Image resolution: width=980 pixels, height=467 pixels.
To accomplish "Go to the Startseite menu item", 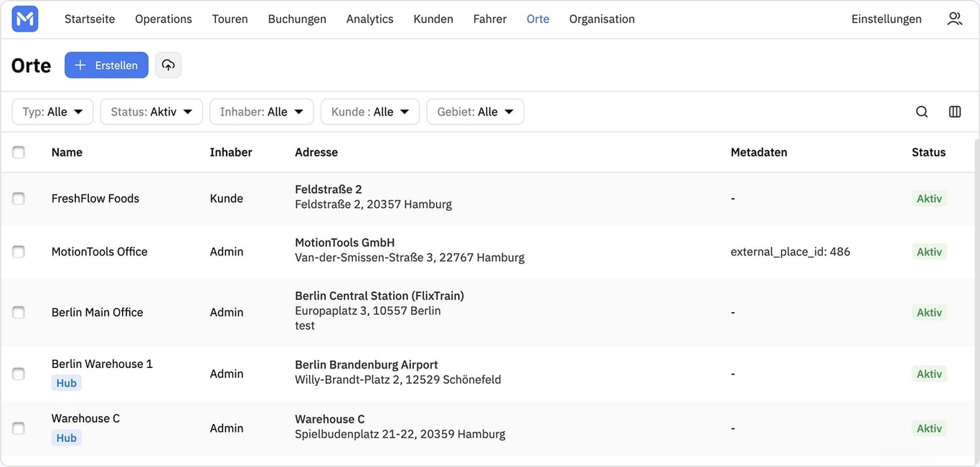I will pos(90,19).
